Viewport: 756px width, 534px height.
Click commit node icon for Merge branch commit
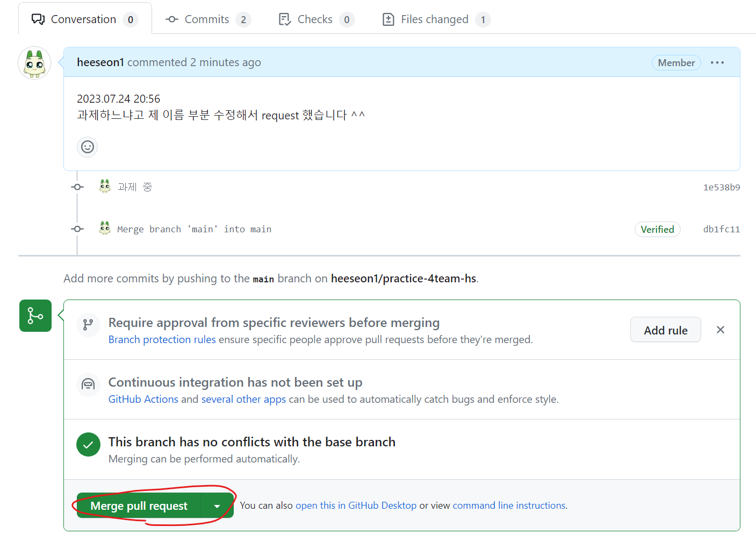77,229
